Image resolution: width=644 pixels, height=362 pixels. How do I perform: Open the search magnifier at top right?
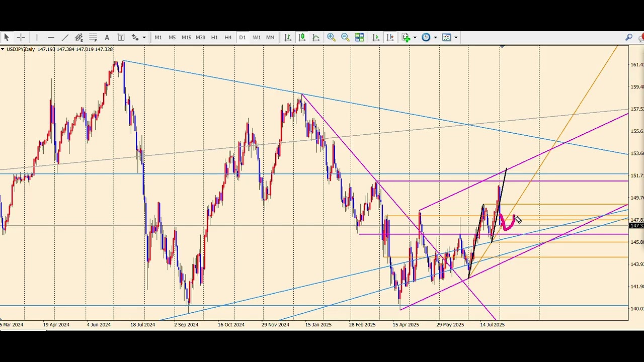[x=629, y=37]
